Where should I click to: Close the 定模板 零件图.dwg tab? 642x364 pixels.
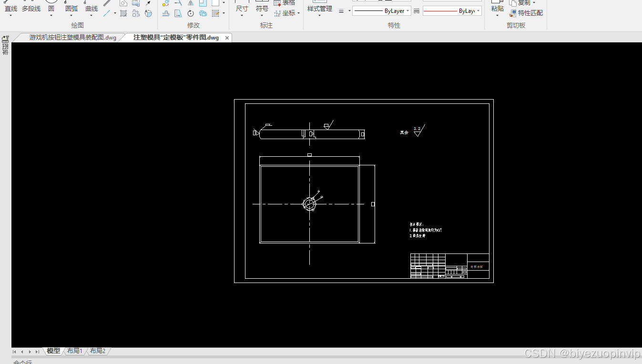[227, 38]
